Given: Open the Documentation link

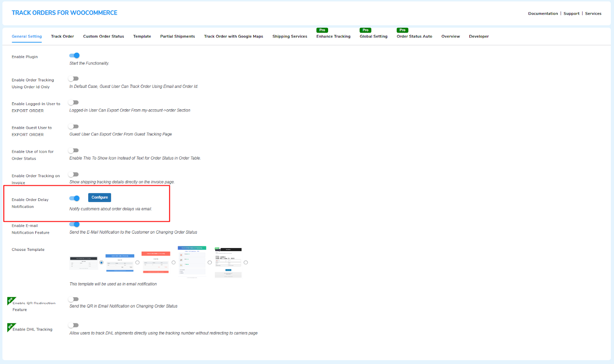Looking at the screenshot, I should [x=543, y=13].
